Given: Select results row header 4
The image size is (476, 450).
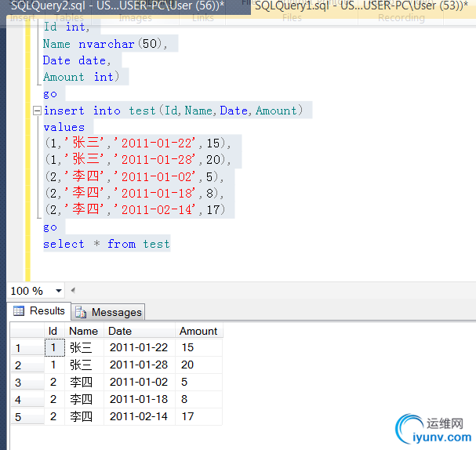Looking at the screenshot, I should click(x=27, y=400).
